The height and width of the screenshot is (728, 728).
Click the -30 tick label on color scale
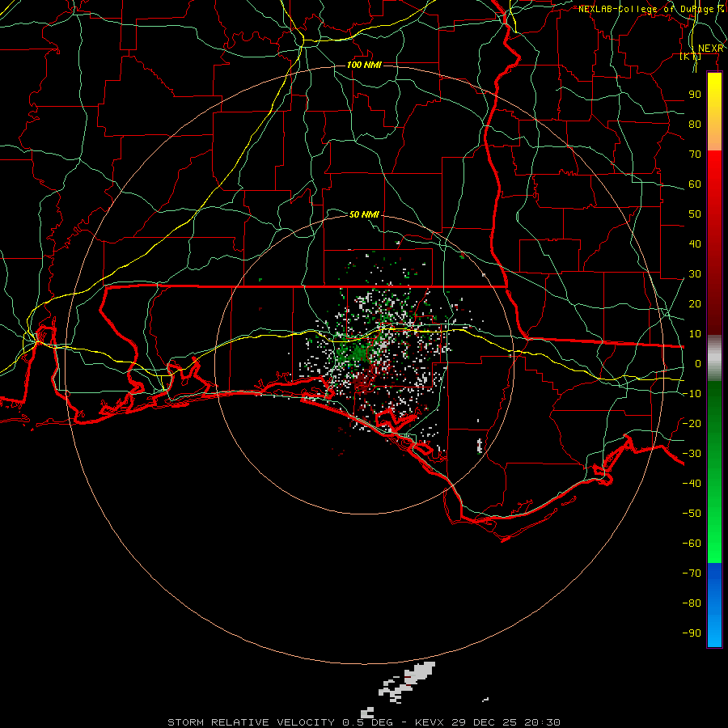(x=692, y=454)
